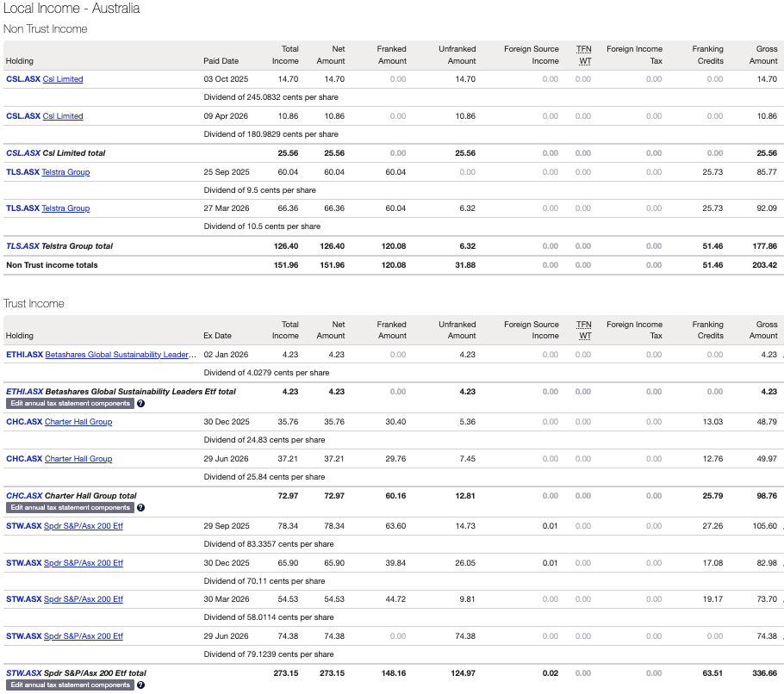The width and height of the screenshot is (784, 694).
Task: Edit annual tax statement components for Charter Hall Group
Action: 70,508
